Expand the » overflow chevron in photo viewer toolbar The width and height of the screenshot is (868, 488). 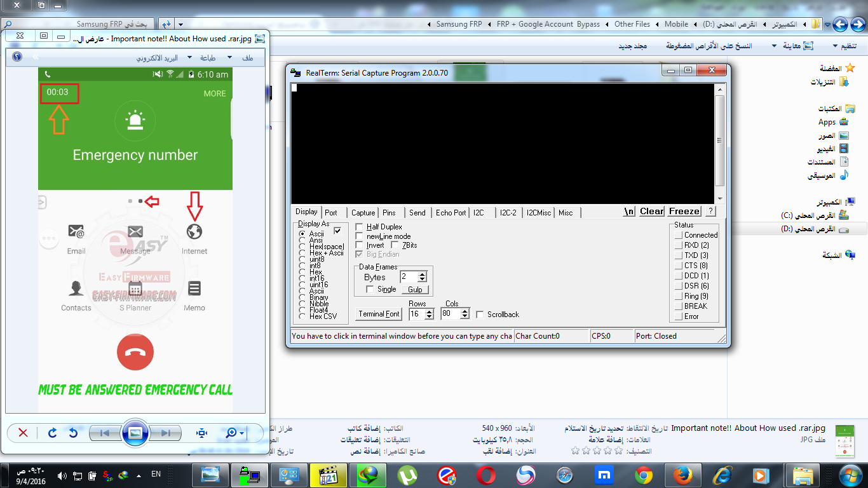click(x=36, y=57)
